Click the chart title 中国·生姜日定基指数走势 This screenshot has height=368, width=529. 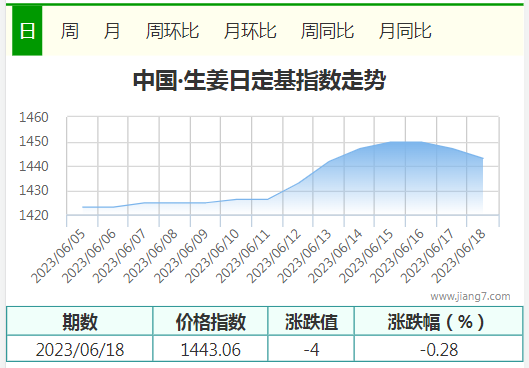[x=259, y=80]
